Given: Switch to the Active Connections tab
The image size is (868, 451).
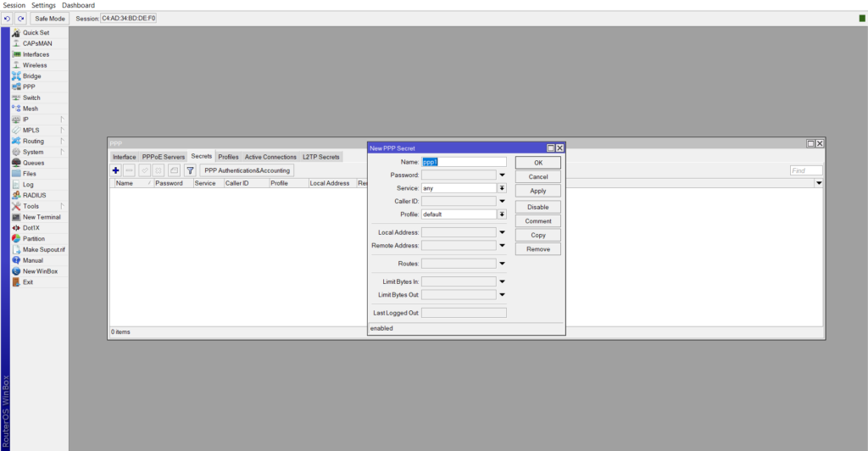Looking at the screenshot, I should pyautogui.click(x=270, y=157).
